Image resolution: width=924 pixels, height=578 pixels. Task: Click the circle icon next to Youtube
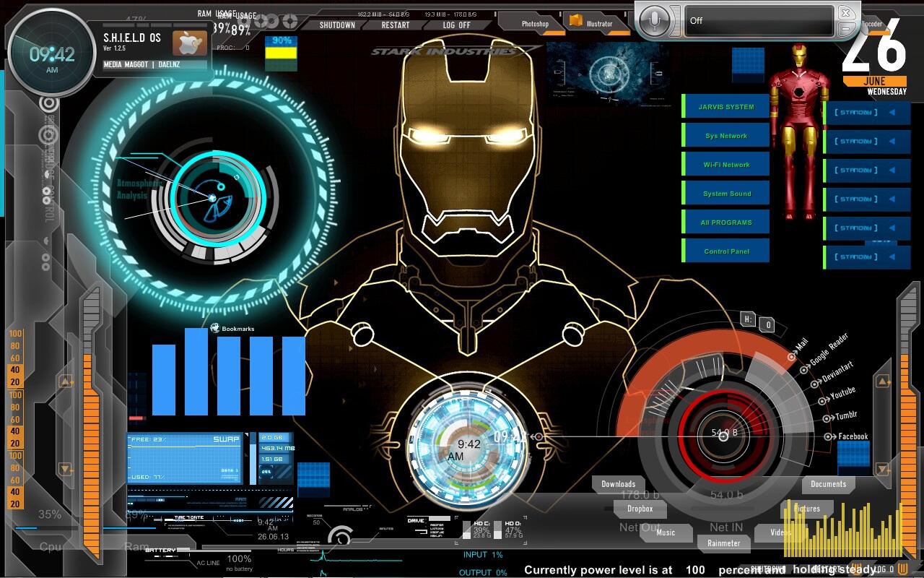click(x=822, y=400)
